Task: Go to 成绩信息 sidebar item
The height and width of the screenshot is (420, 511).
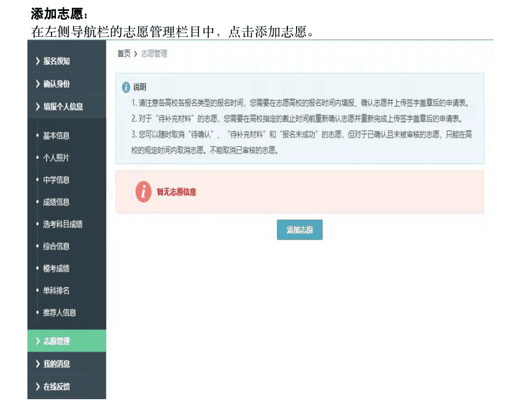Action: (x=56, y=202)
